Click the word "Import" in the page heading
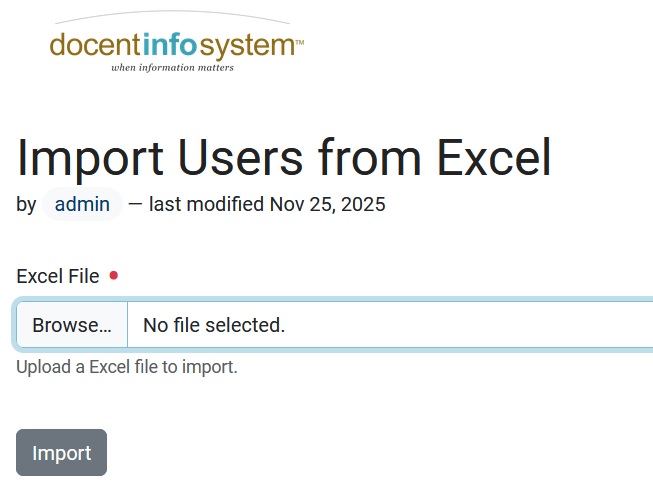The height and width of the screenshot is (485, 653). pyautogui.click(x=91, y=158)
